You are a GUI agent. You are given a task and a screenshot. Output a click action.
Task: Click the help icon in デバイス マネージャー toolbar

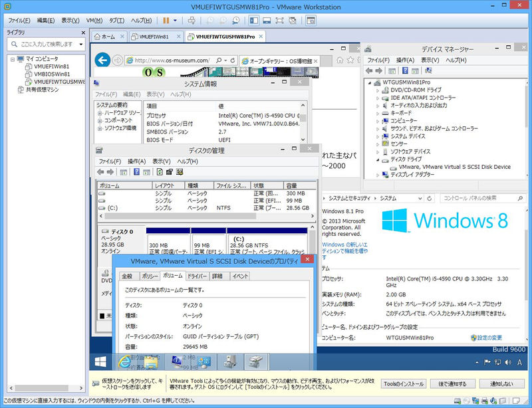(x=405, y=70)
